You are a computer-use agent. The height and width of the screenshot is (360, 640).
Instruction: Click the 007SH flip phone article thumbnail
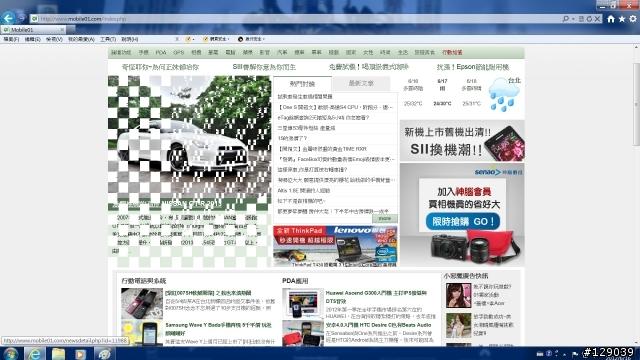click(142, 303)
